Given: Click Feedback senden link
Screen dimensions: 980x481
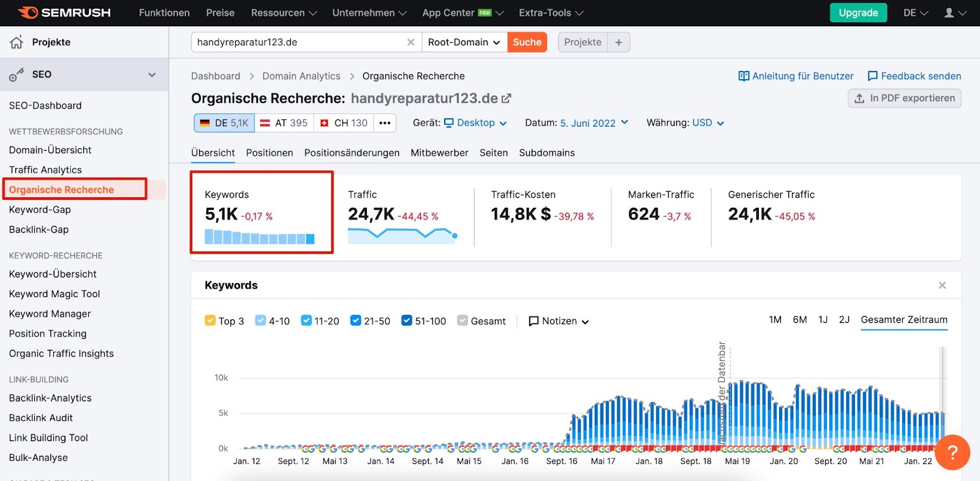Looking at the screenshot, I should [914, 76].
